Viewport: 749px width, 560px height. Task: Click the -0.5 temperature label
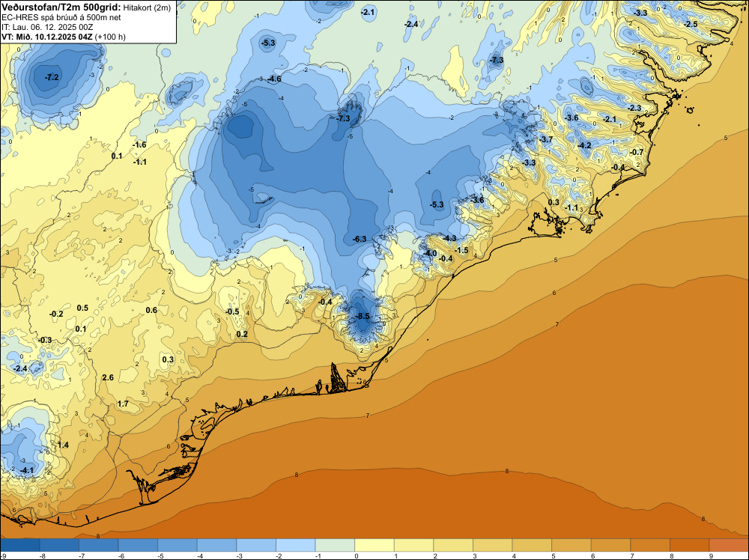point(232,311)
